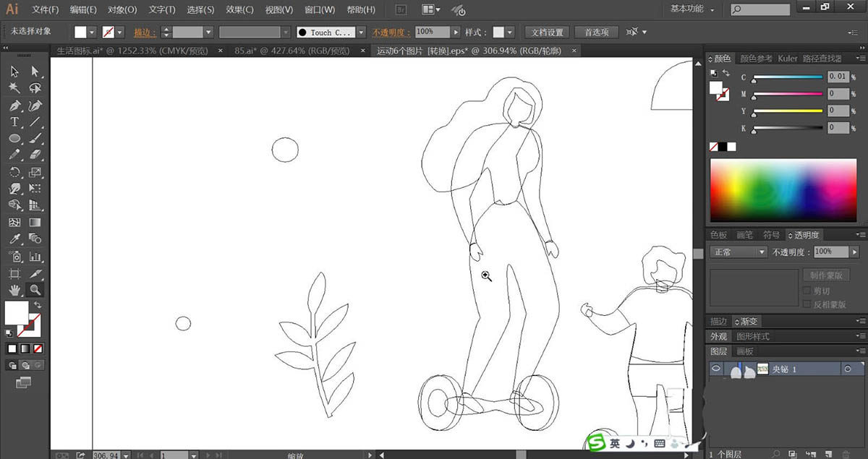Select the Rotate tool
868x459 pixels.
[x=14, y=172]
